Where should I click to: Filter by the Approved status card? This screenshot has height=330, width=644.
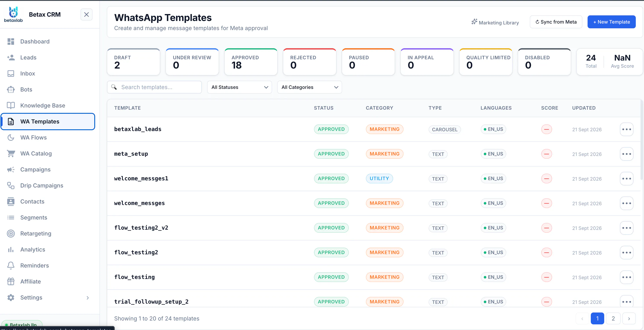pyautogui.click(x=251, y=62)
